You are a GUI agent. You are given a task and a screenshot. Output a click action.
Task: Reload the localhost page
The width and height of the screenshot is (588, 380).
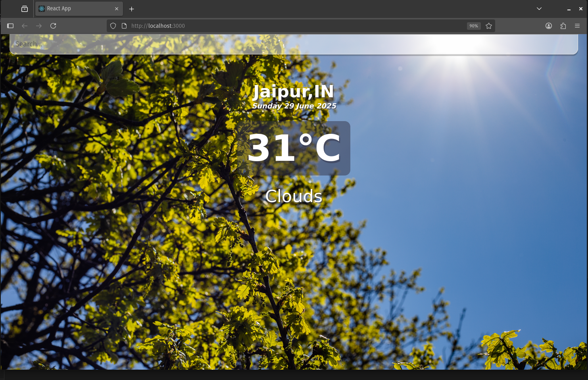click(x=53, y=26)
